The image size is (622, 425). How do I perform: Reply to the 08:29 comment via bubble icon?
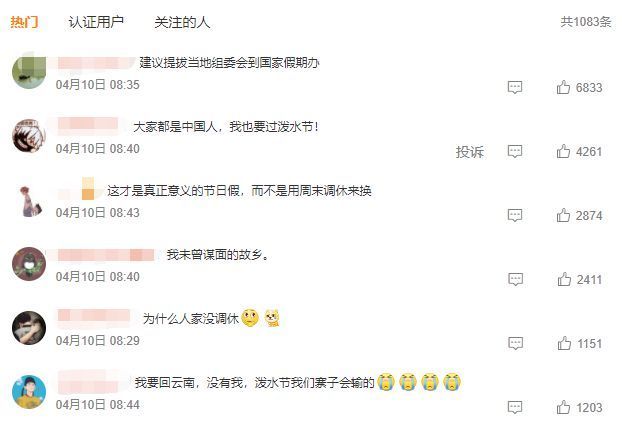(x=515, y=343)
